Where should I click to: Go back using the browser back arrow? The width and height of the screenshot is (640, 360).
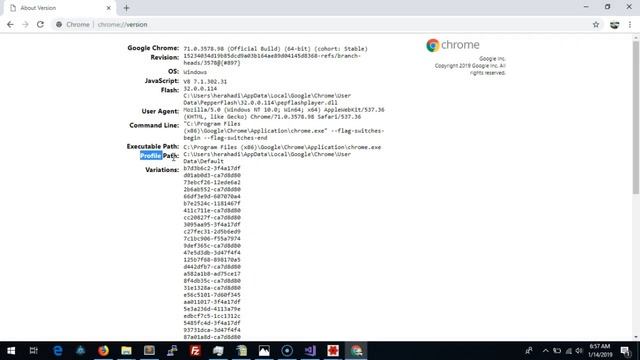click(10, 24)
